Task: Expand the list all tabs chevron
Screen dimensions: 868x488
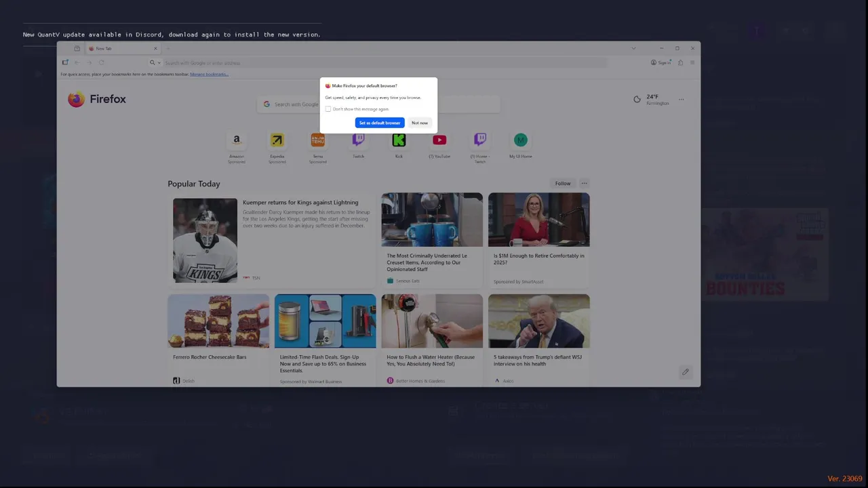Action: pyautogui.click(x=633, y=48)
